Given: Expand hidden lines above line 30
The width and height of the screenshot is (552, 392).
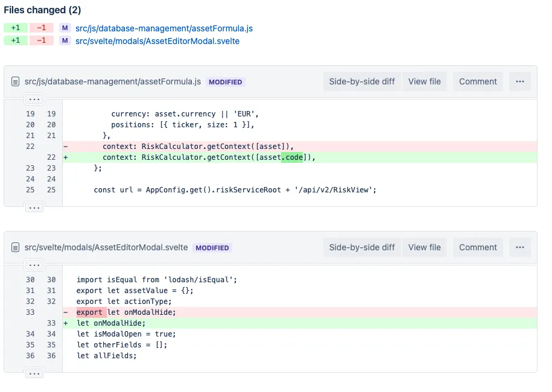Looking at the screenshot, I should point(35,265).
